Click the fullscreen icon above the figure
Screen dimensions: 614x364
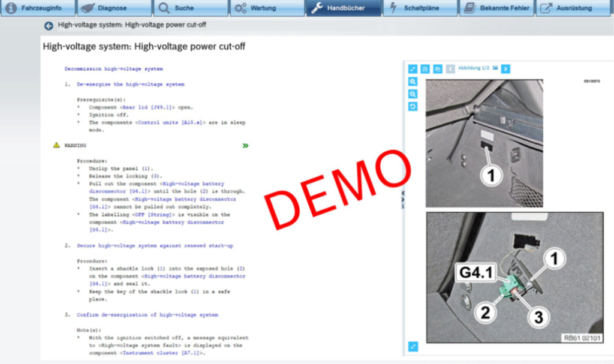(x=413, y=69)
